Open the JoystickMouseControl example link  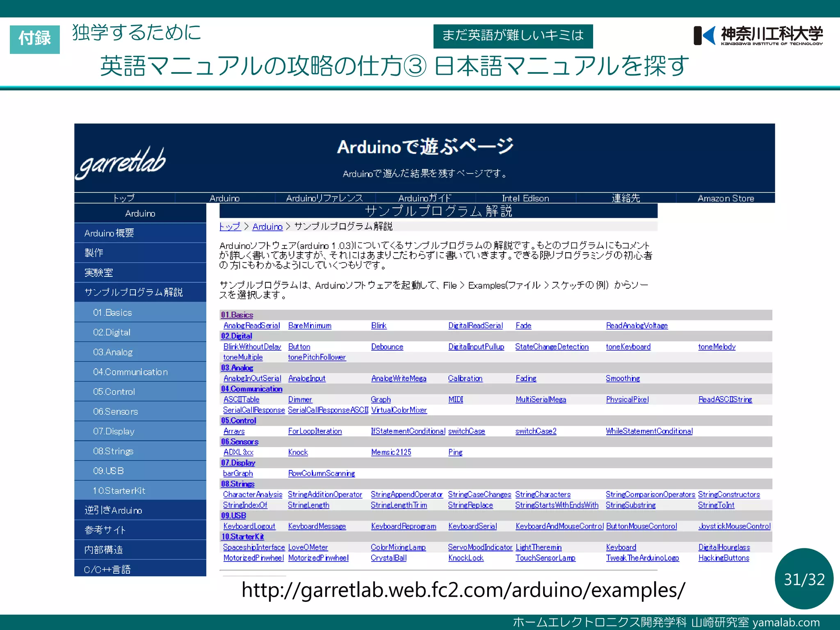pyautogui.click(x=735, y=526)
